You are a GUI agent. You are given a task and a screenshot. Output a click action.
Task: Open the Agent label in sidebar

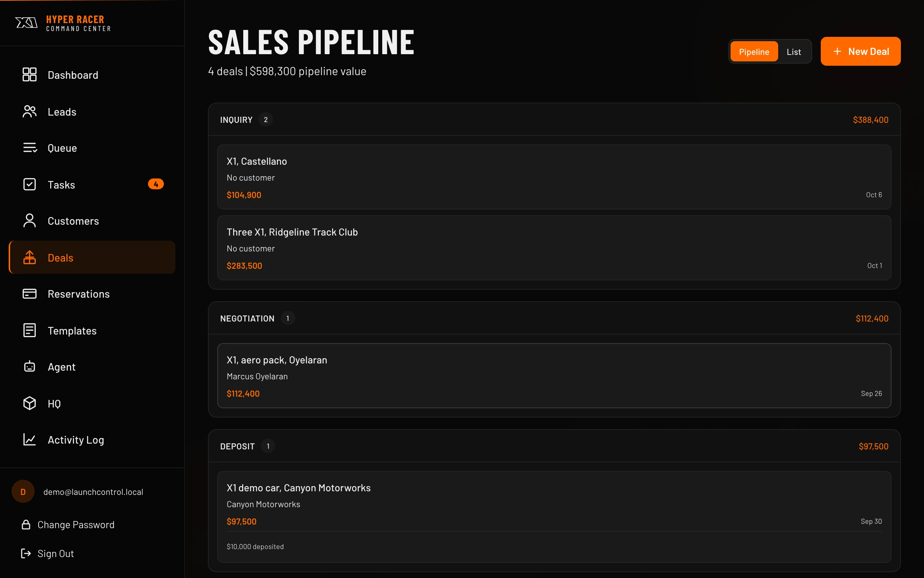(61, 367)
